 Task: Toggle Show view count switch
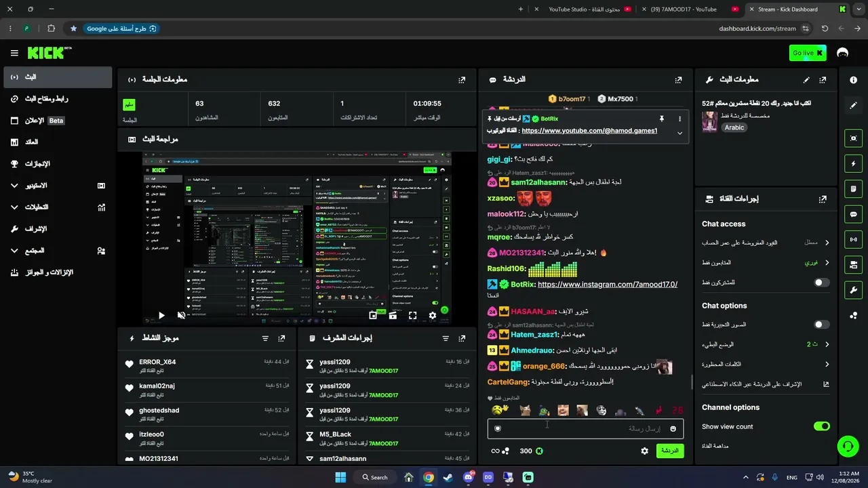(821, 426)
